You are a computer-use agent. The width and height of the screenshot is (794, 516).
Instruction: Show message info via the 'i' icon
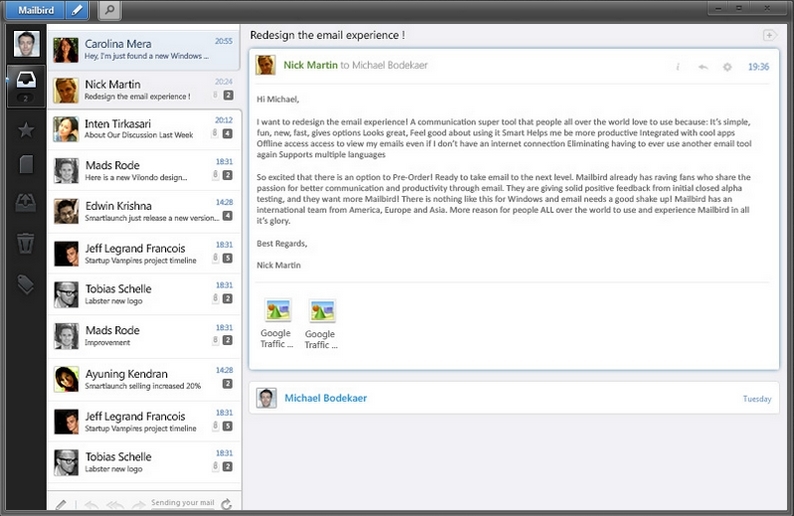pos(678,67)
